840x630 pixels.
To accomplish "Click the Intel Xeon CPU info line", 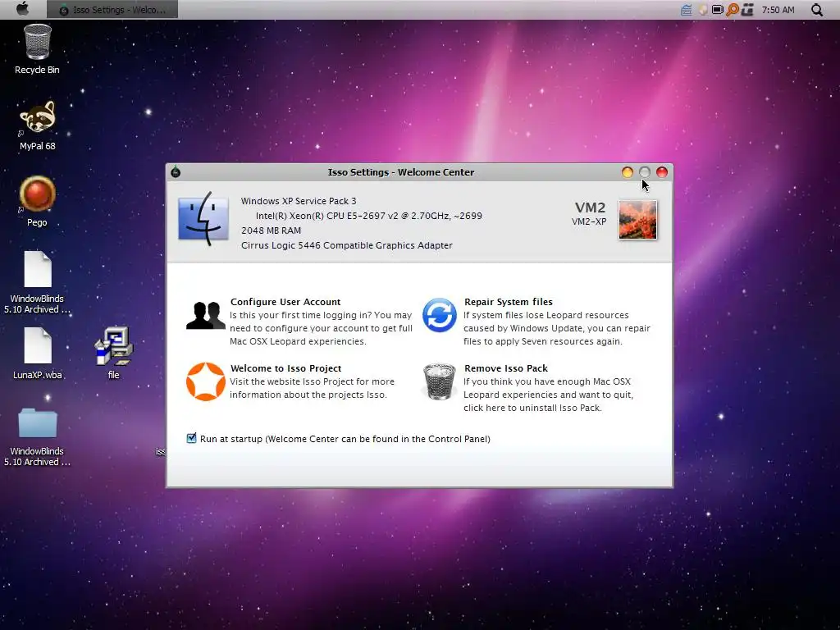I will 368,216.
